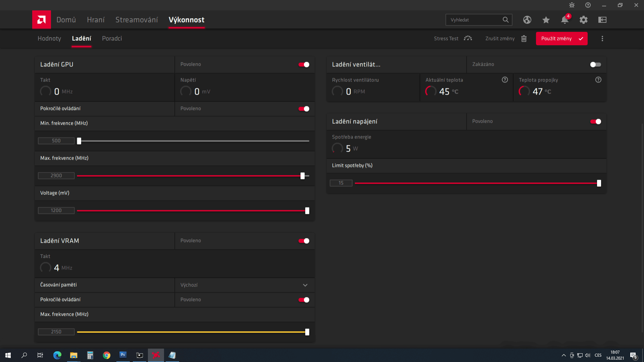Toggle Ladění napájení switch

[x=596, y=121]
